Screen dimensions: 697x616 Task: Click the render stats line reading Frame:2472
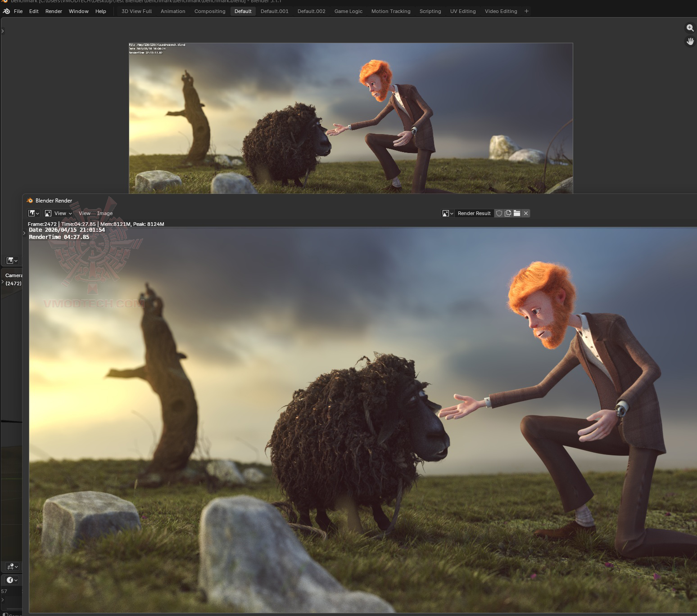(96, 224)
